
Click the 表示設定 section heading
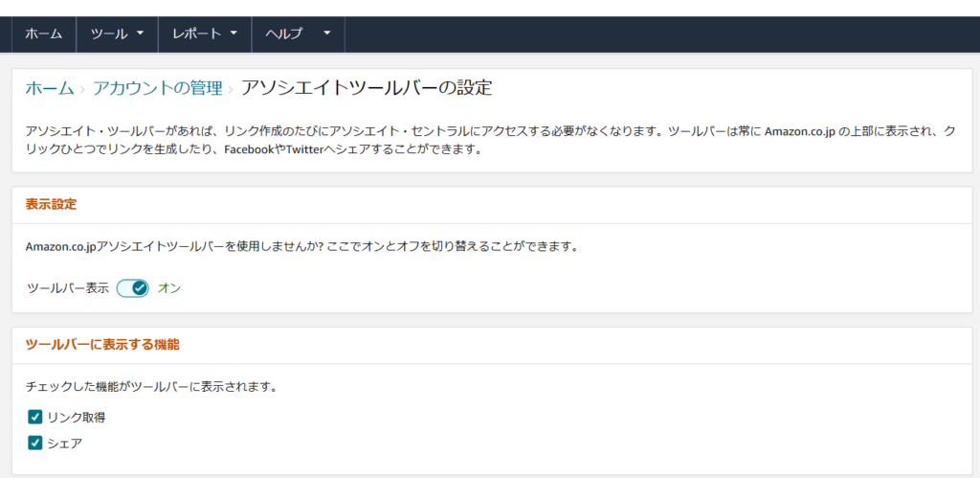(x=51, y=205)
